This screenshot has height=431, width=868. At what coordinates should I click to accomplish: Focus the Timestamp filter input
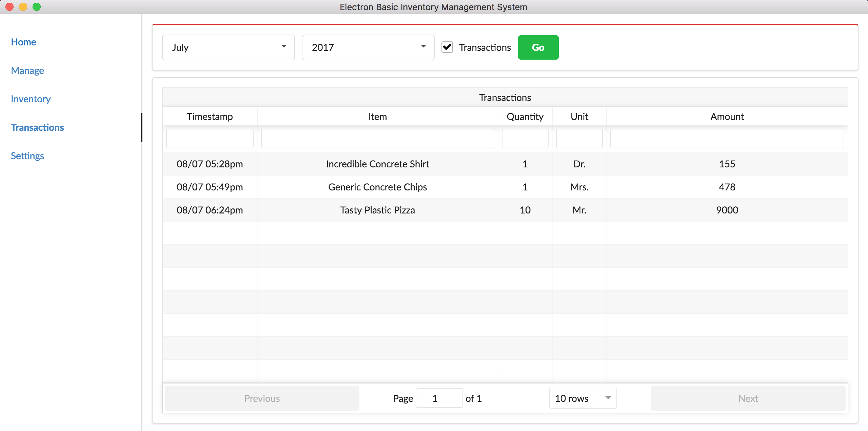click(210, 139)
